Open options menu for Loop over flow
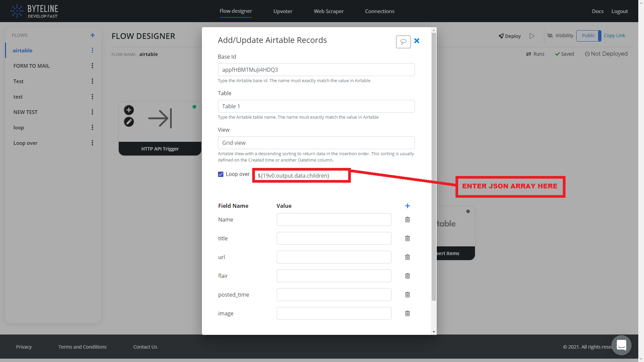Viewport: 644px width, 362px height. coord(92,143)
